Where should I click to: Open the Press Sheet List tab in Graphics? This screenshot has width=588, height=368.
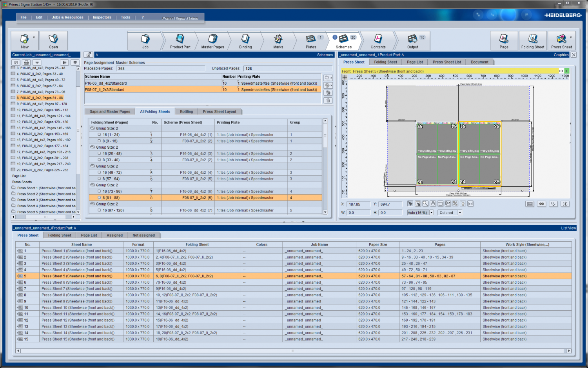pyautogui.click(x=447, y=62)
